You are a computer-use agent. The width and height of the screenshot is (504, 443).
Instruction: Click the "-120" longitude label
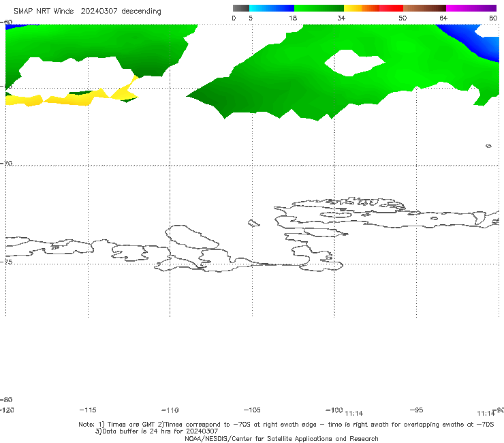(x=7, y=410)
